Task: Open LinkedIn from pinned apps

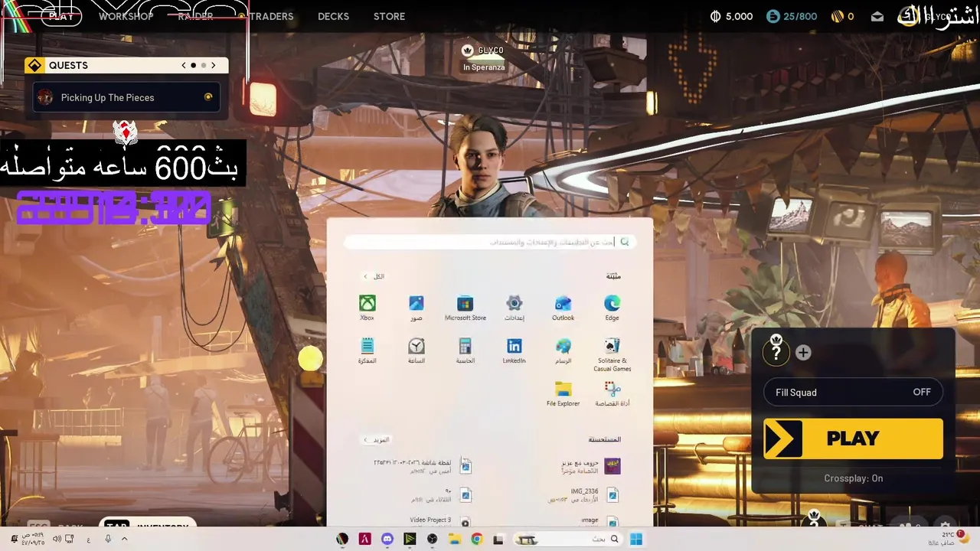Action: coord(514,350)
